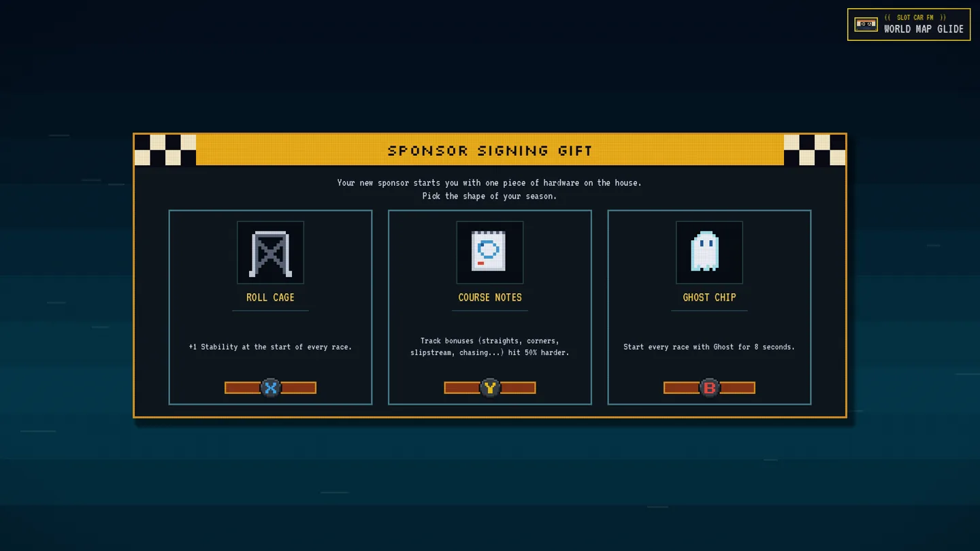Click the Course Notes notepad icon
The width and height of the screenshot is (980, 551).
click(489, 252)
